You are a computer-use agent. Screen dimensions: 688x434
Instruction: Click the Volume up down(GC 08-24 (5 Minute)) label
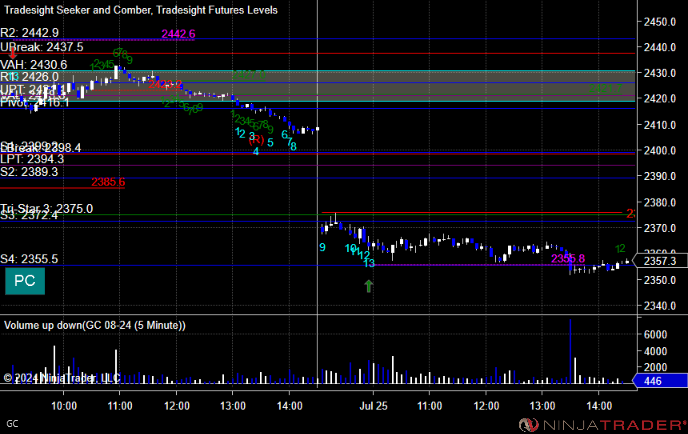tap(95, 325)
